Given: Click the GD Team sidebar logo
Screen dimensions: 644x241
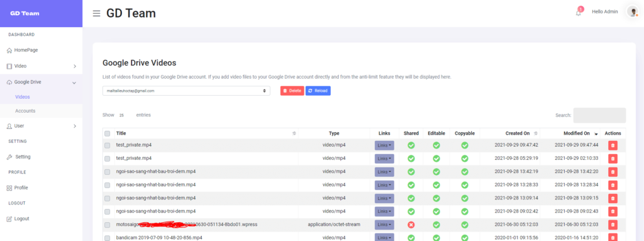Looking at the screenshot, I should point(25,14).
